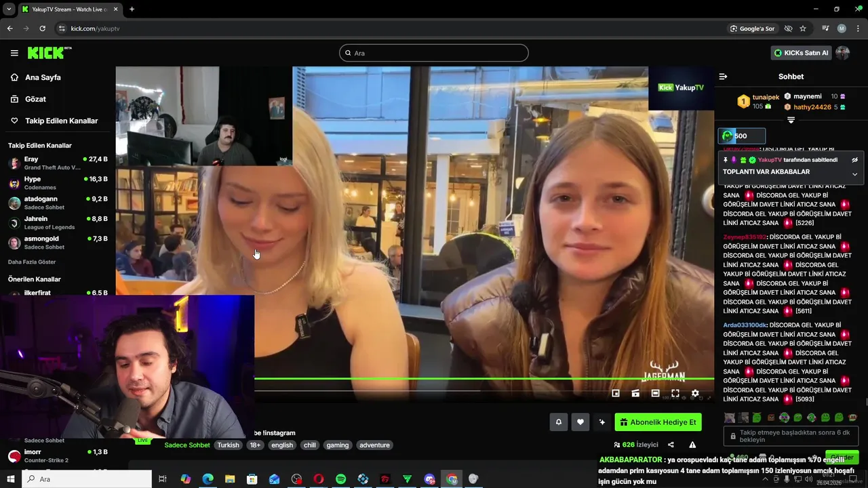Viewport: 868px width, 488px height.
Task: Open Chrome three-dot menu
Action: tap(858, 28)
